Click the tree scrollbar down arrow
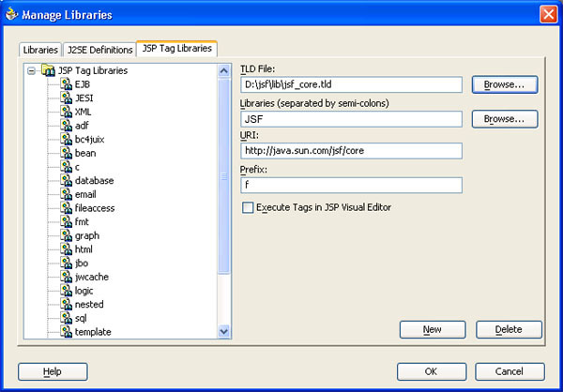The image size is (563, 392). (223, 331)
